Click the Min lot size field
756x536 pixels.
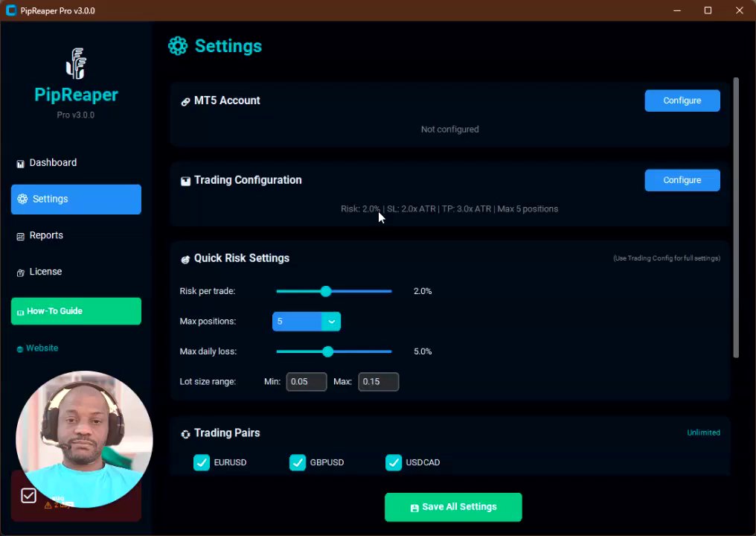307,382
